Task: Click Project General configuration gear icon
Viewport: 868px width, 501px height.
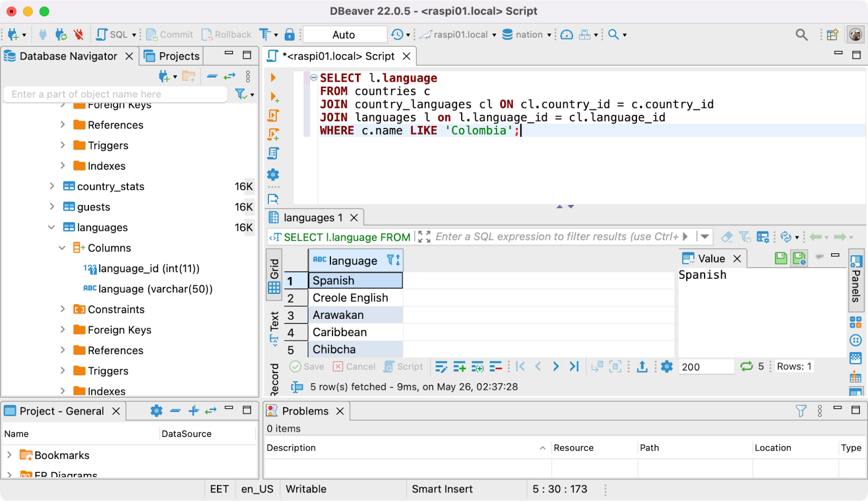Action: pyautogui.click(x=156, y=411)
